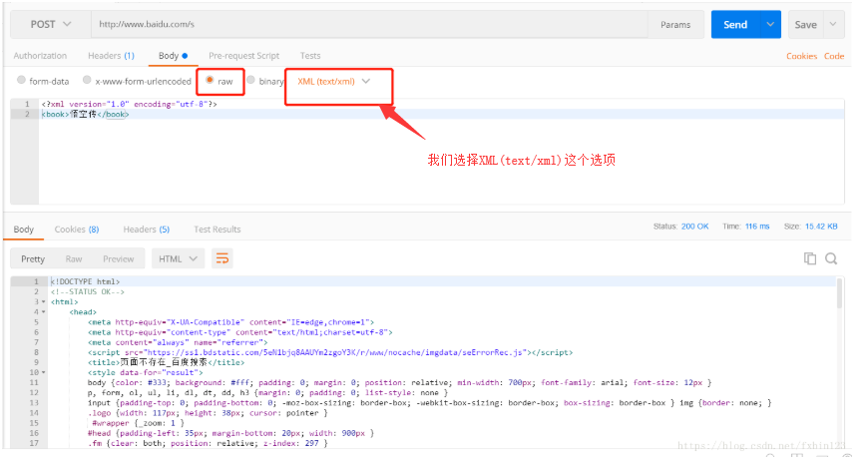The image size is (868, 465).
Task: Collapse the style tag fold arrow on line 10
Action: click(x=44, y=372)
